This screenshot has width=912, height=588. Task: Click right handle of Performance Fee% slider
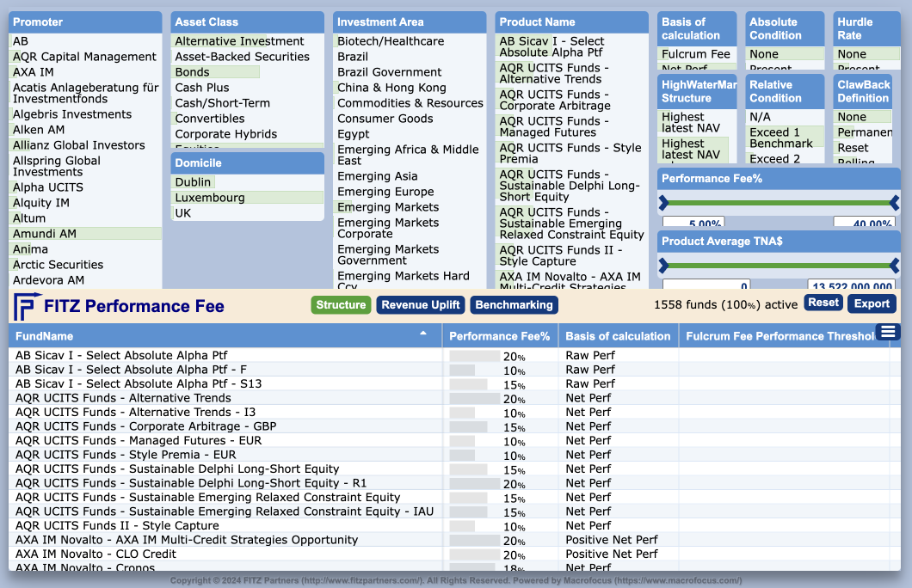[894, 203]
